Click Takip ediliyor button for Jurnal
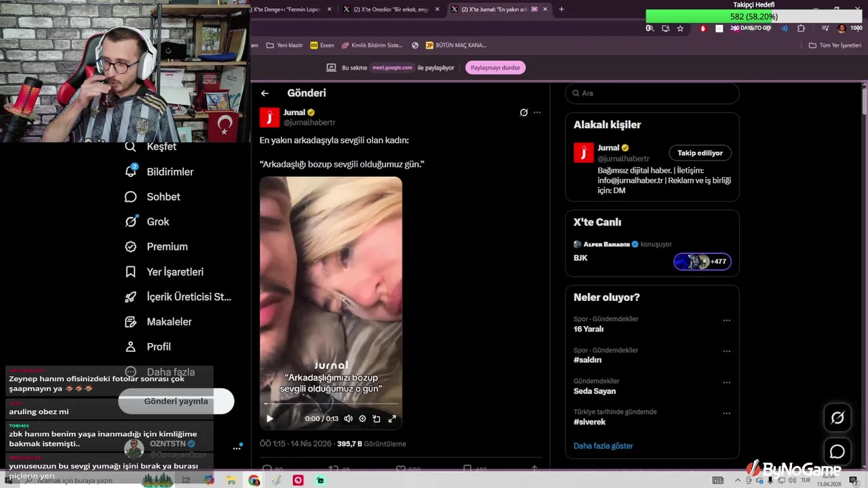 (x=700, y=153)
